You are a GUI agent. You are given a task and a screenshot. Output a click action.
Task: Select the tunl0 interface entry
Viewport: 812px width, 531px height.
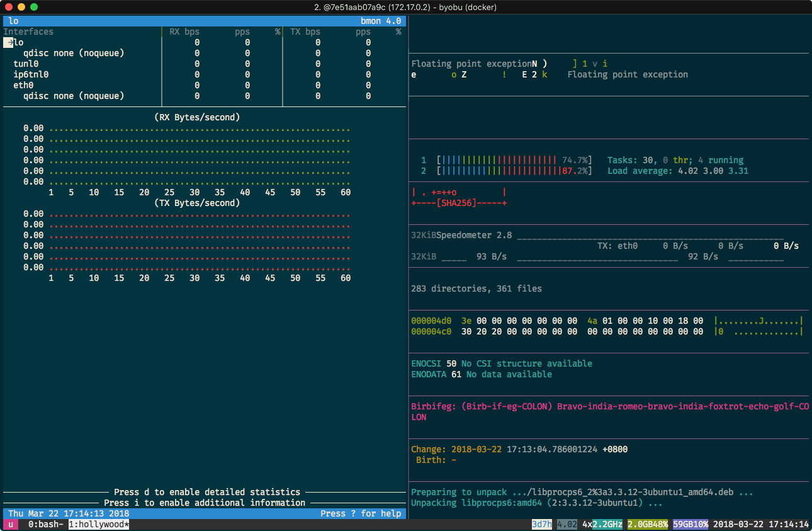26,64
